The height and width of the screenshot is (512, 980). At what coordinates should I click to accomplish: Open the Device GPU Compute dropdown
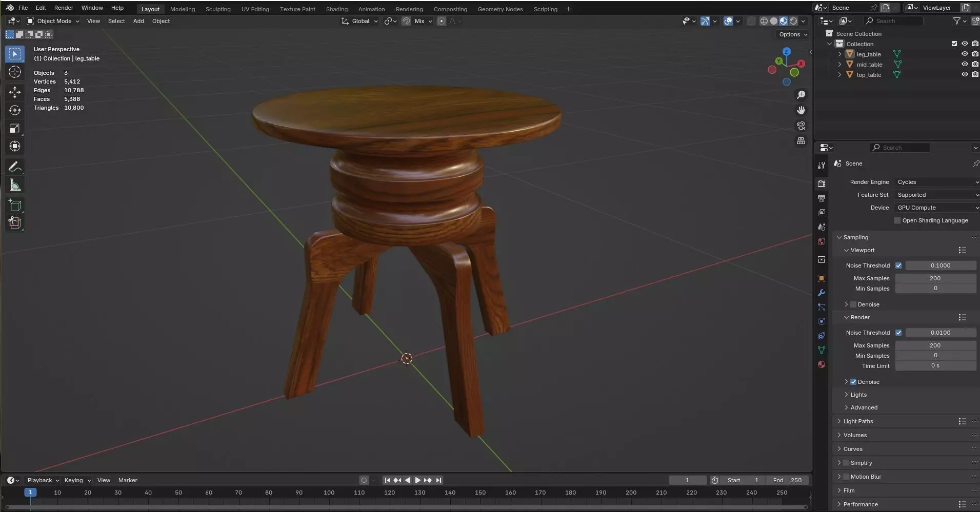coord(937,208)
